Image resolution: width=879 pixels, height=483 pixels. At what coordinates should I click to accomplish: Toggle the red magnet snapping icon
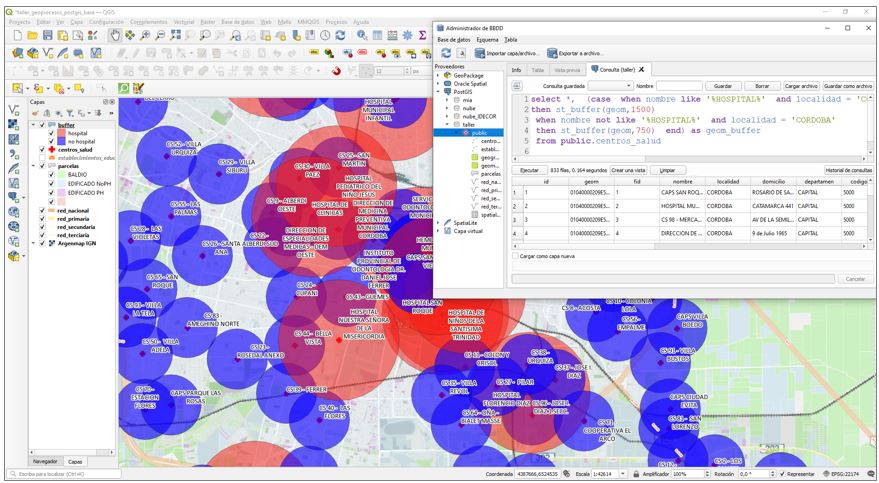336,71
